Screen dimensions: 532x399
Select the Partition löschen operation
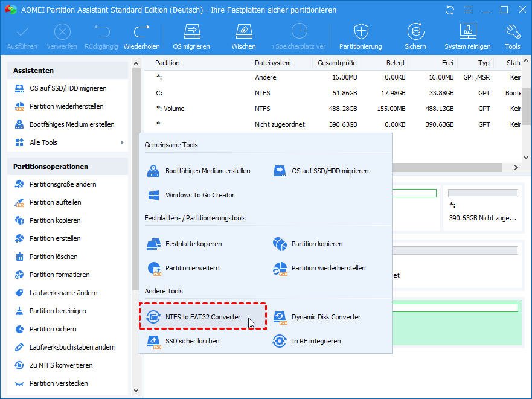[x=68, y=257]
